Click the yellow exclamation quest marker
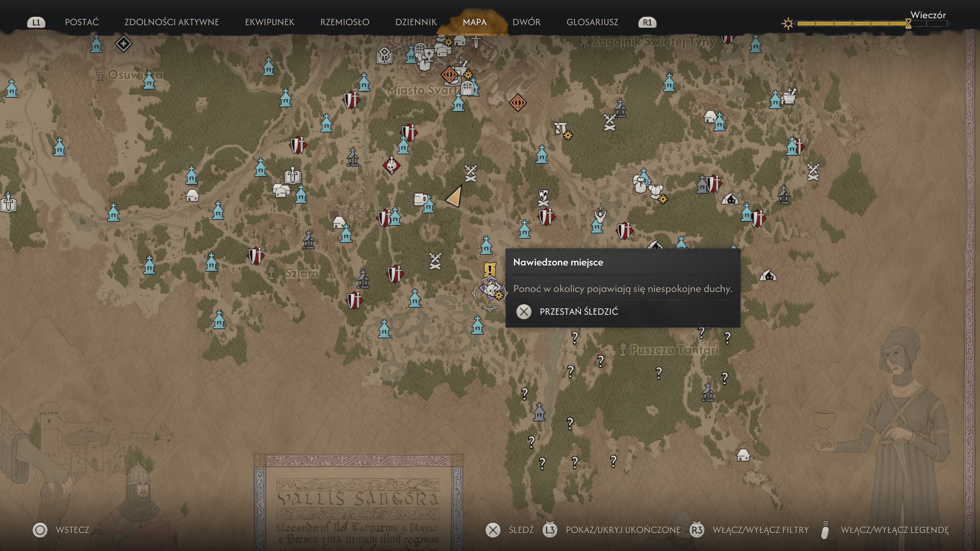Image resolution: width=980 pixels, height=551 pixels. click(490, 269)
